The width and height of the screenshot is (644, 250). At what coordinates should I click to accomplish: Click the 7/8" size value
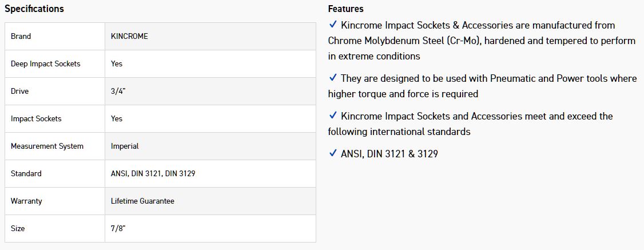[x=118, y=228]
